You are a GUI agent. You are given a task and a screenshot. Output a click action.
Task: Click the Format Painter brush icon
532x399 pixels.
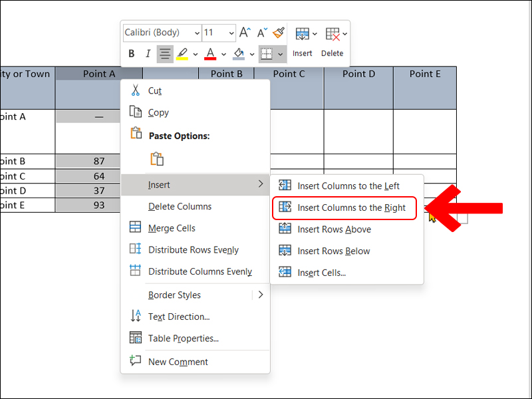tap(279, 33)
